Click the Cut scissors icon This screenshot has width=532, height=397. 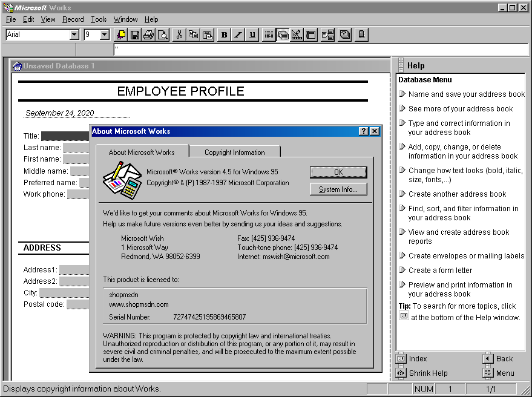click(179, 35)
